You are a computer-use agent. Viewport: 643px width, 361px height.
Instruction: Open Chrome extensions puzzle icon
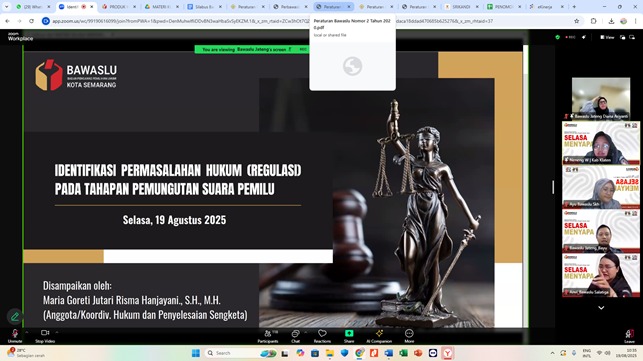(x=593, y=21)
